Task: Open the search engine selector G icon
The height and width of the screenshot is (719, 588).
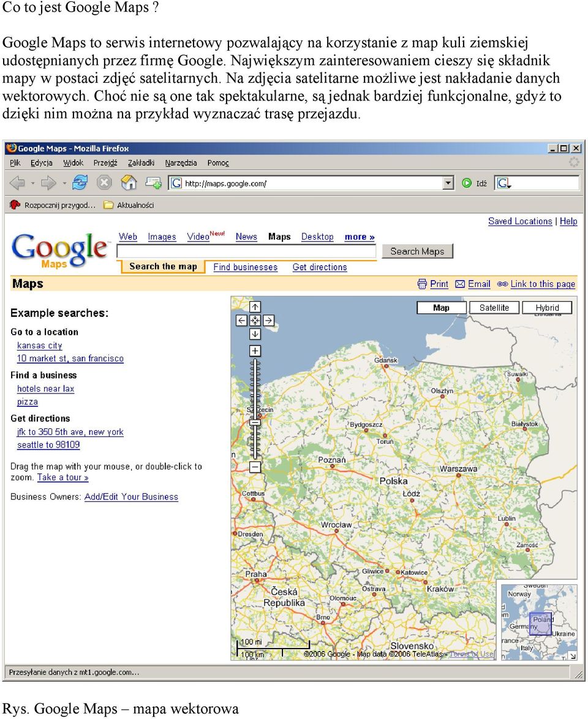Action: [x=503, y=183]
